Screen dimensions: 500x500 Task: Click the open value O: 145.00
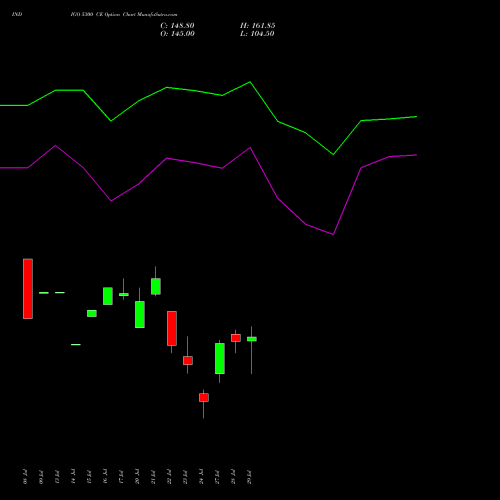[177, 34]
